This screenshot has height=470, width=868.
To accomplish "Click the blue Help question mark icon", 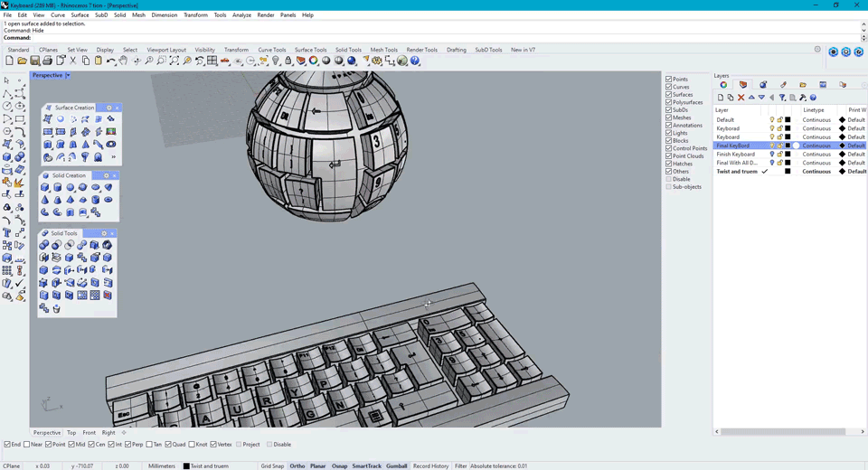I will click(x=415, y=61).
